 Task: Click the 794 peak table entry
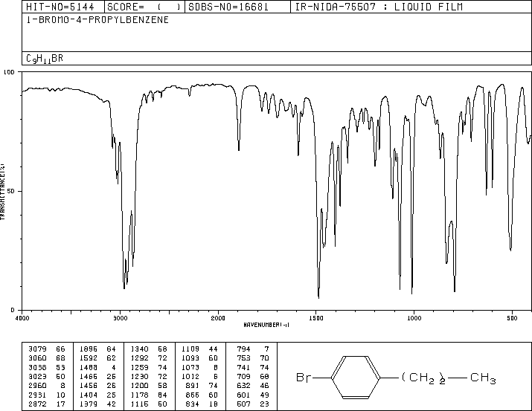point(243,349)
